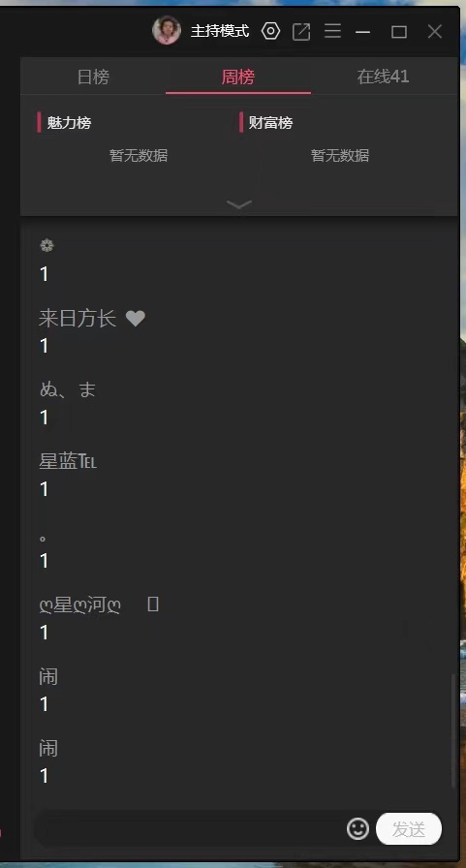Click the heart beside 来日方长

135,319
